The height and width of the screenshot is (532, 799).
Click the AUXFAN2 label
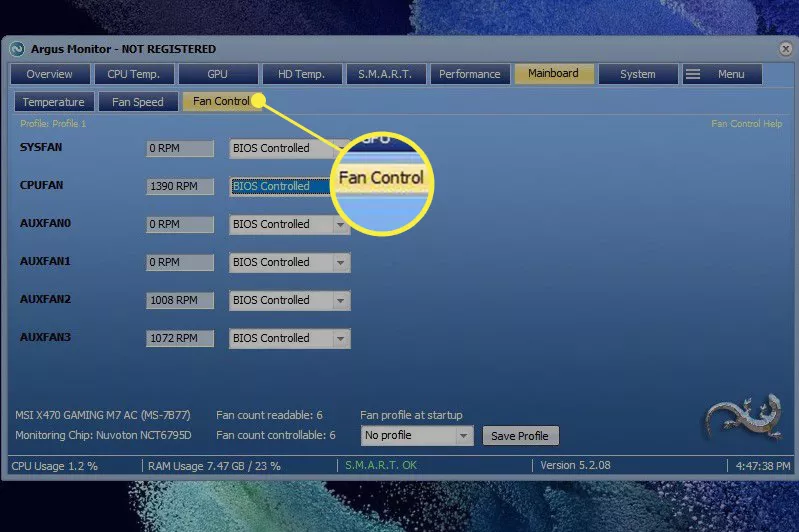pyautogui.click(x=45, y=299)
